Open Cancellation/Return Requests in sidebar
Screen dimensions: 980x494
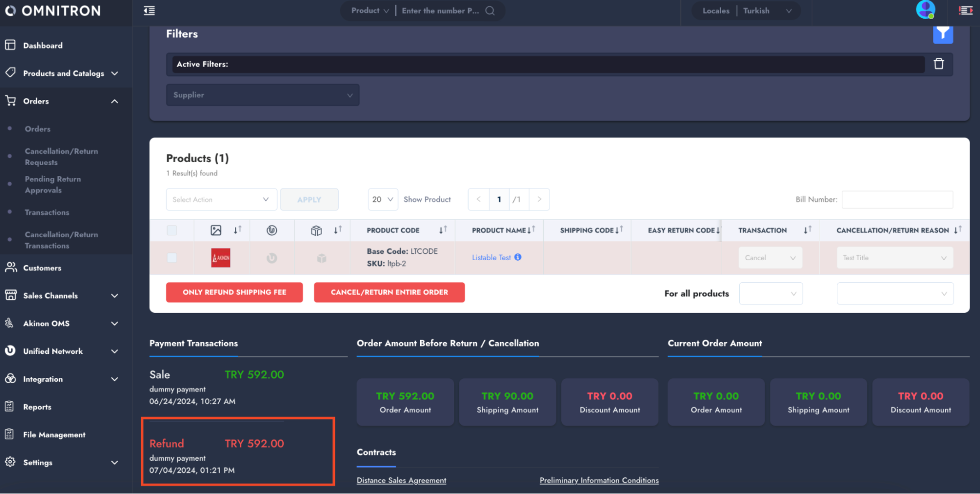pyautogui.click(x=61, y=157)
